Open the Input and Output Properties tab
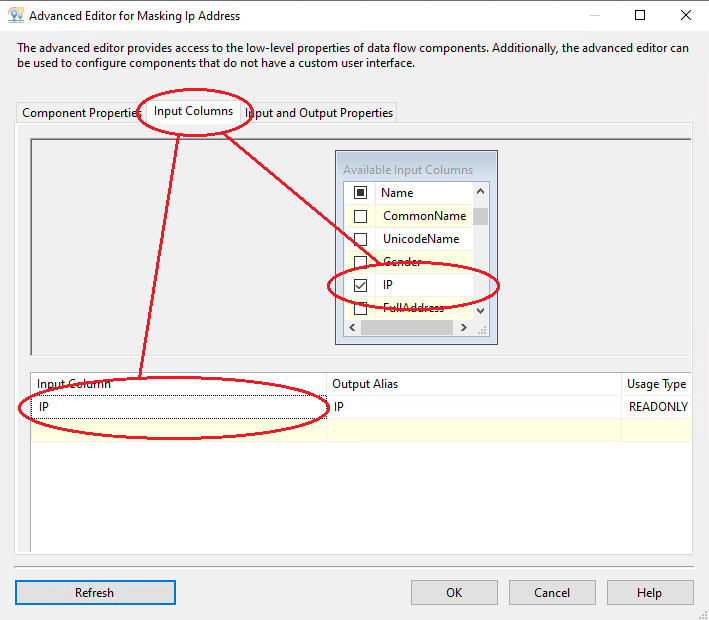The height and width of the screenshot is (620, 709). (321, 113)
